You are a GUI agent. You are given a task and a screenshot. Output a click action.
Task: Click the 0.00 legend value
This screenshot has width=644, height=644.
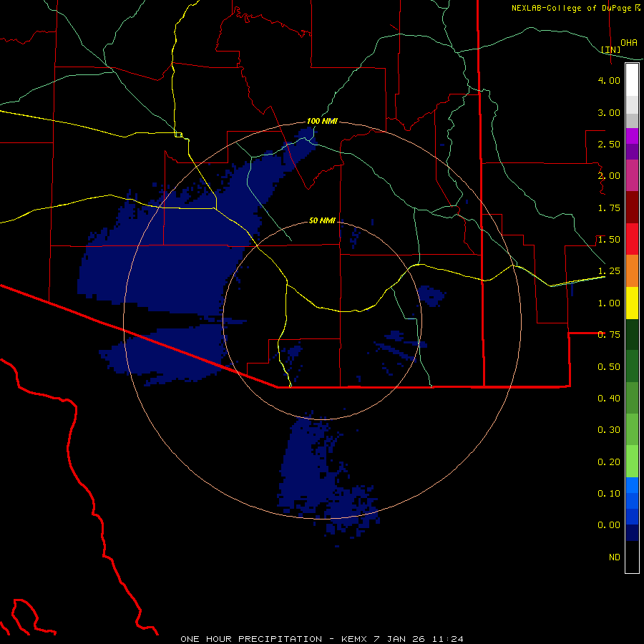coord(609,525)
